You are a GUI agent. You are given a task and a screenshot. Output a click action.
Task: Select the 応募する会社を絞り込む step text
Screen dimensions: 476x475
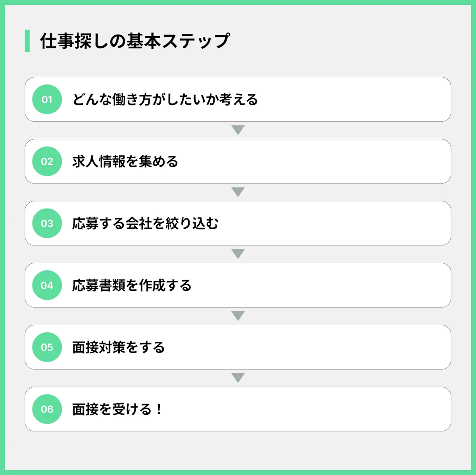(x=145, y=223)
